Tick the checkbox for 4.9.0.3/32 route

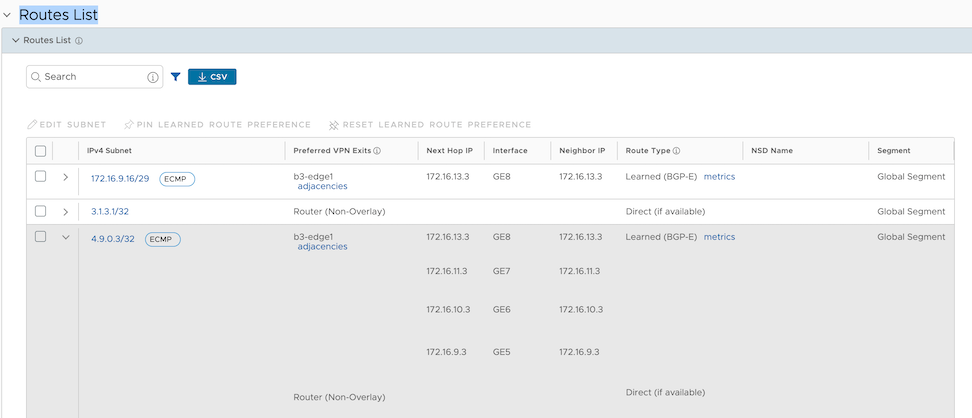[40, 237]
